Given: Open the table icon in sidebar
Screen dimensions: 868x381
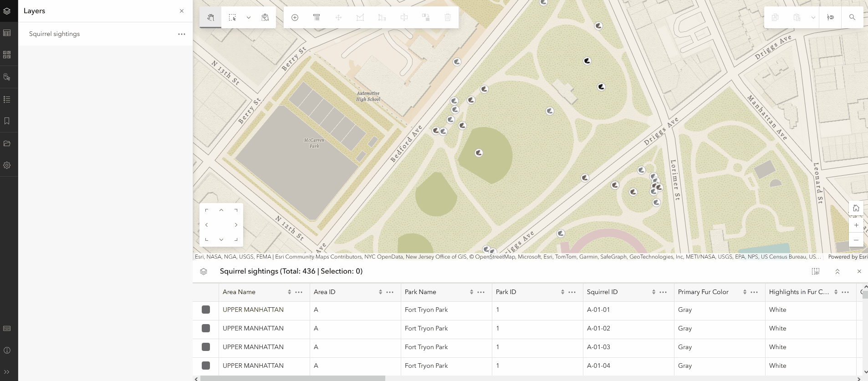Looking at the screenshot, I should pos(7,33).
